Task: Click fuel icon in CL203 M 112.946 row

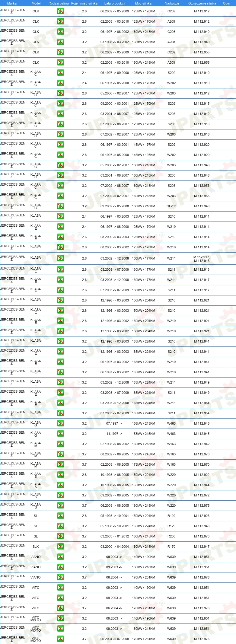Action: [x=60, y=206]
